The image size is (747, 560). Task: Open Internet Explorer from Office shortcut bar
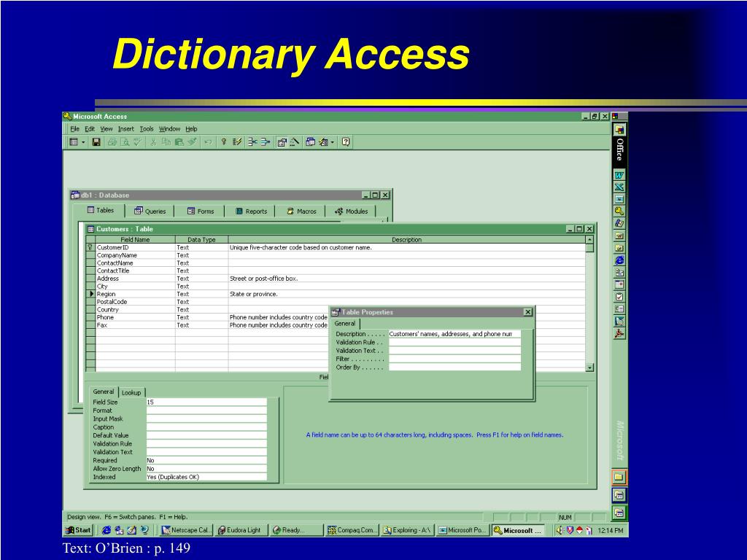click(619, 260)
